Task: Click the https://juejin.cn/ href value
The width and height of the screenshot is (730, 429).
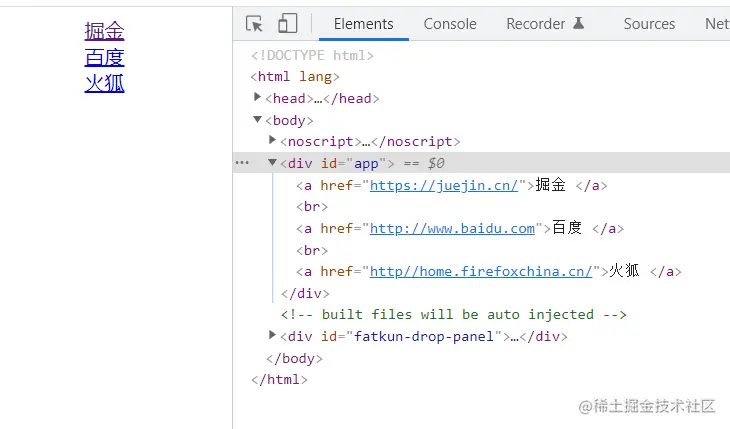Action: (x=444, y=185)
